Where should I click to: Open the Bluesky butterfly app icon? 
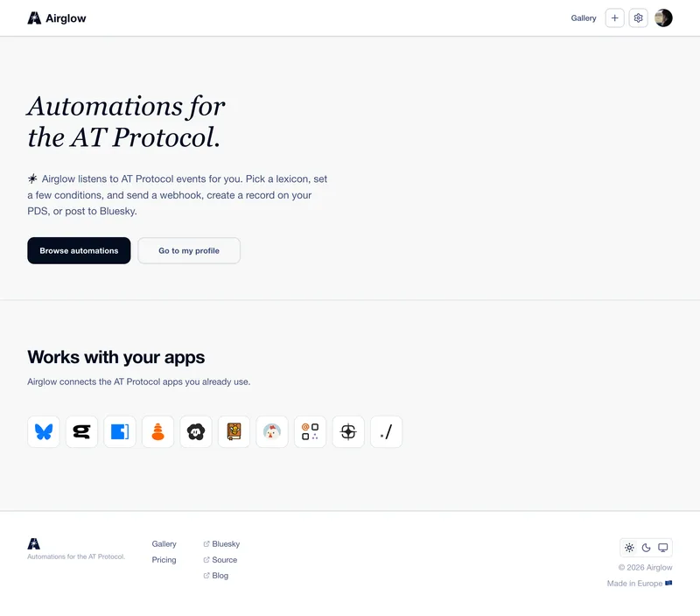[43, 431]
